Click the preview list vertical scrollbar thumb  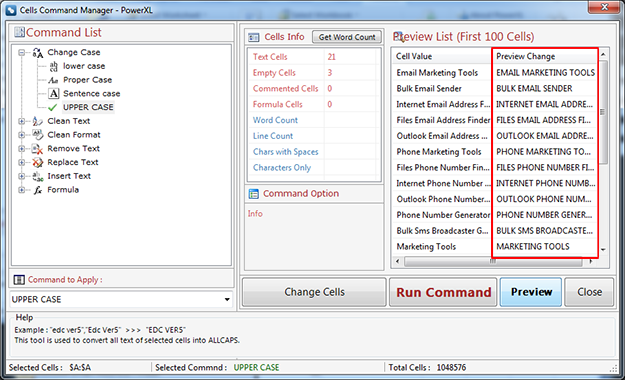[603, 112]
